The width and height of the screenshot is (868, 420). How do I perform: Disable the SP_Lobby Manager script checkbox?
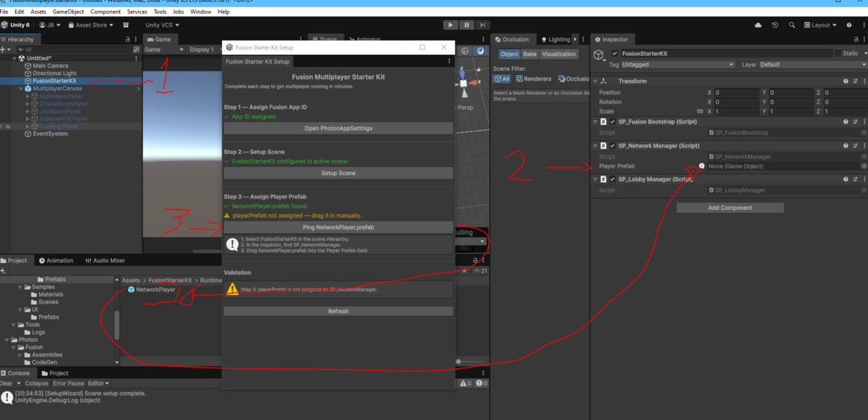click(x=612, y=179)
